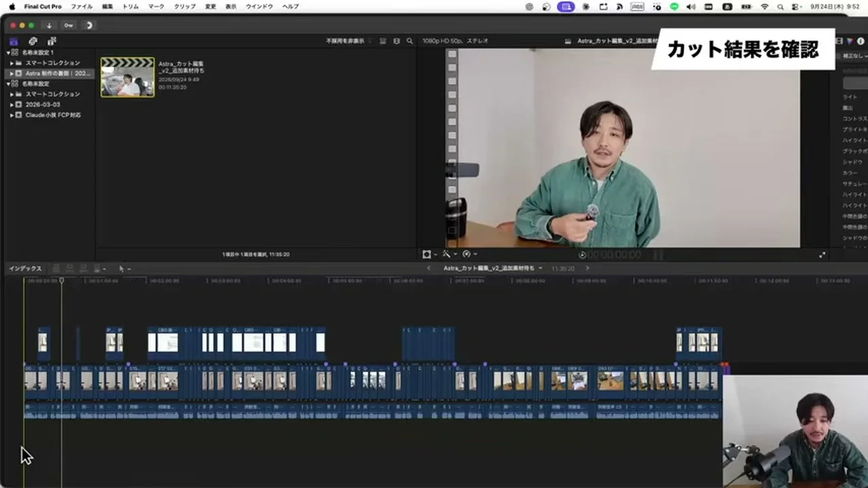Open the titles and generators sidebar
This screenshot has width=868, height=488.
52,41
